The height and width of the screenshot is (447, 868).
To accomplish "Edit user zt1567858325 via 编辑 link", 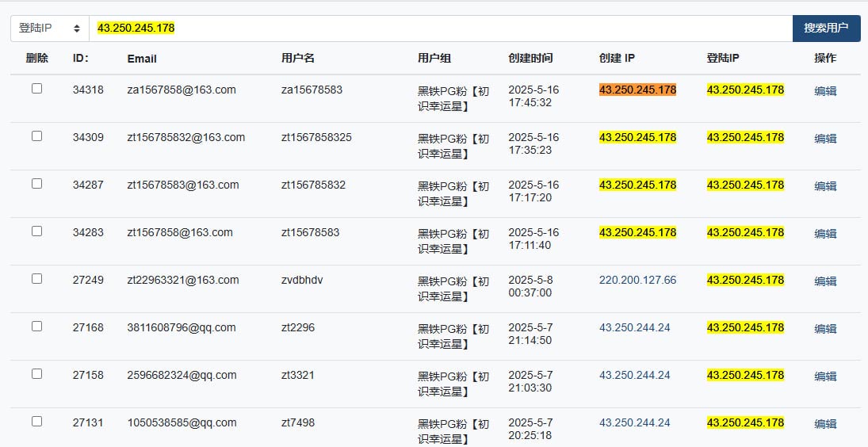I will coord(825,139).
